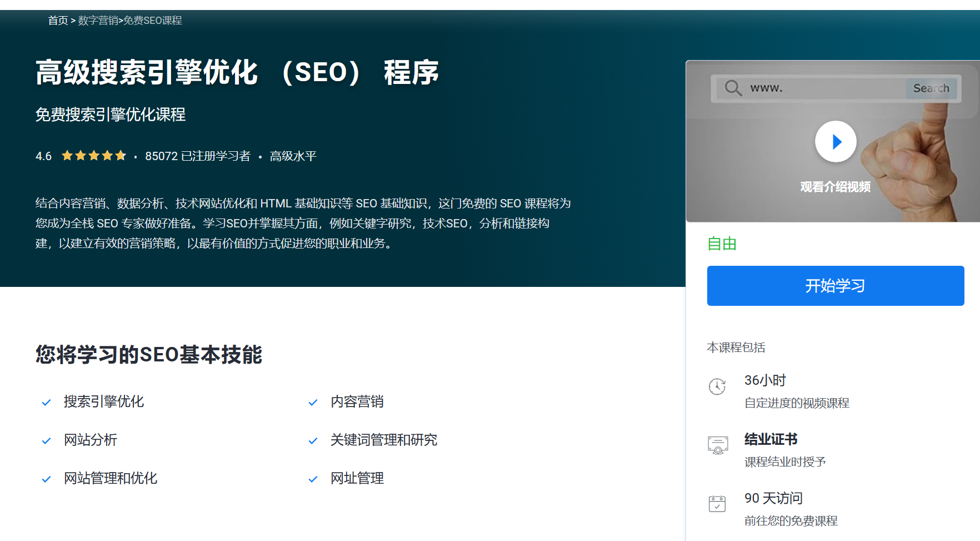Click the checkmark beside 搜索引擎优化
The width and height of the screenshot is (980, 541).
47,403
